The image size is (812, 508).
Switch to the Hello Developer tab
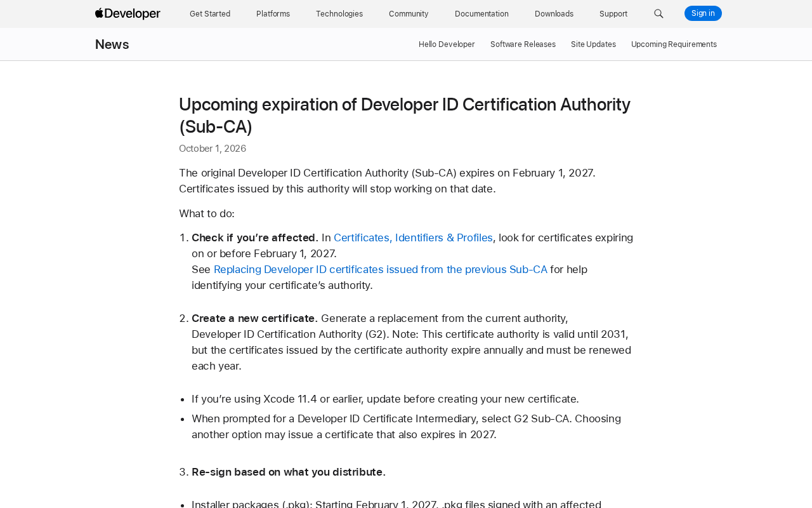click(447, 44)
